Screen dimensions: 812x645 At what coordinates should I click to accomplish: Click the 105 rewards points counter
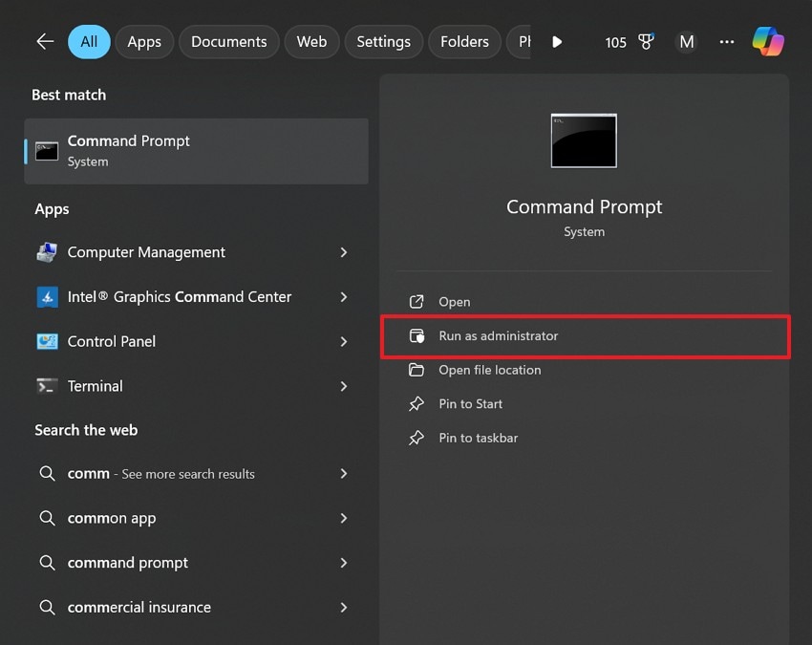pos(616,41)
